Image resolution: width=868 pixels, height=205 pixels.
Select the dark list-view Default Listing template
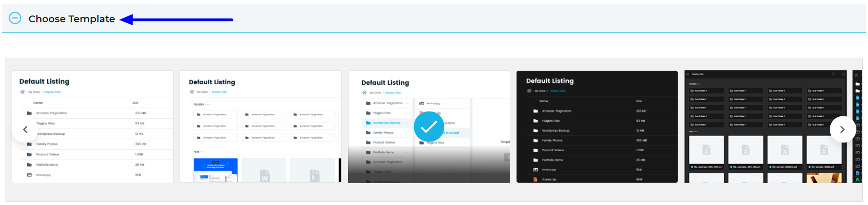pos(597,127)
